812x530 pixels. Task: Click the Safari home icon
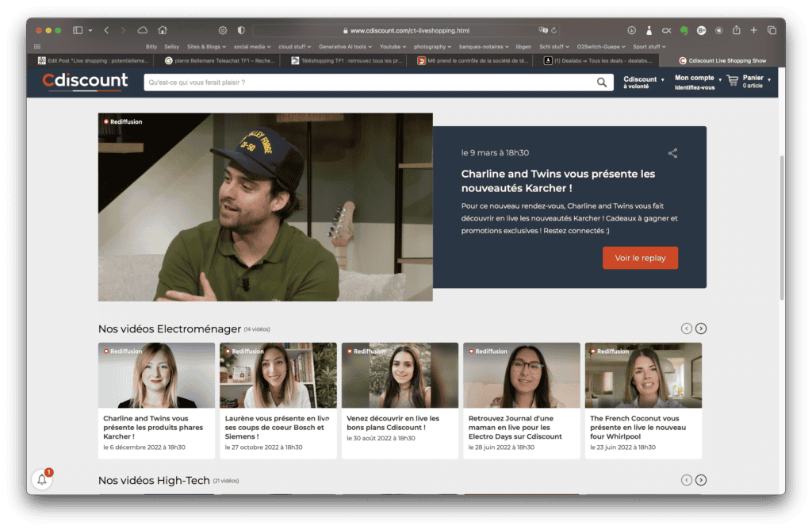pos(163,30)
